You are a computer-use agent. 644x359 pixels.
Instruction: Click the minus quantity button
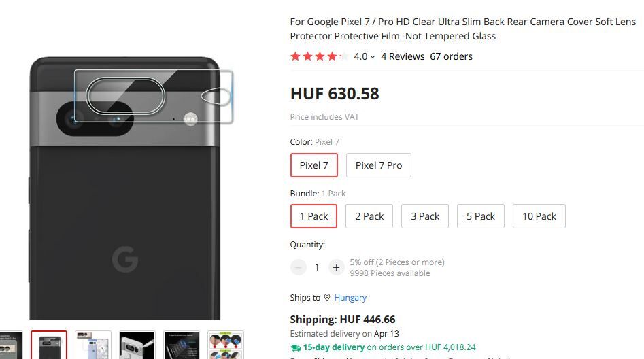tap(299, 267)
